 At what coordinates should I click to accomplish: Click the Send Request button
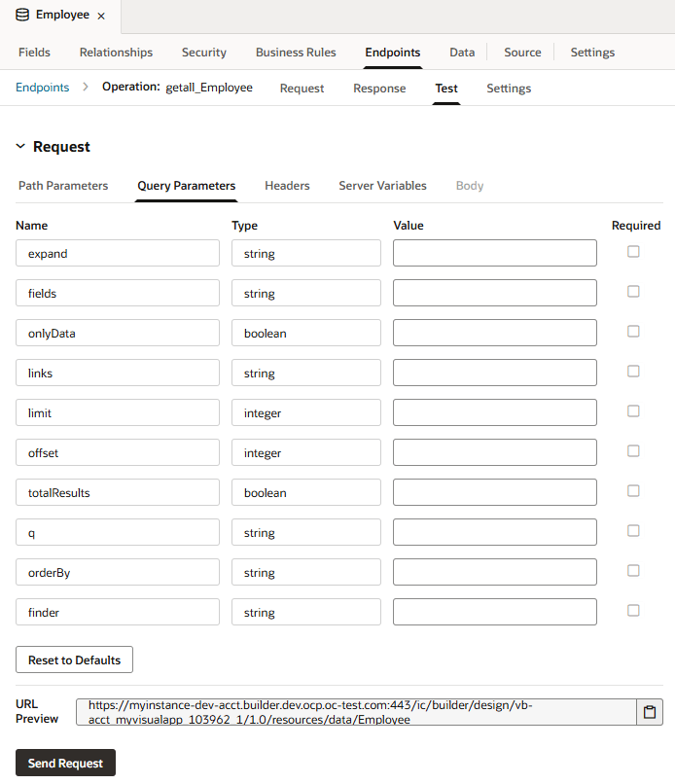[65, 763]
